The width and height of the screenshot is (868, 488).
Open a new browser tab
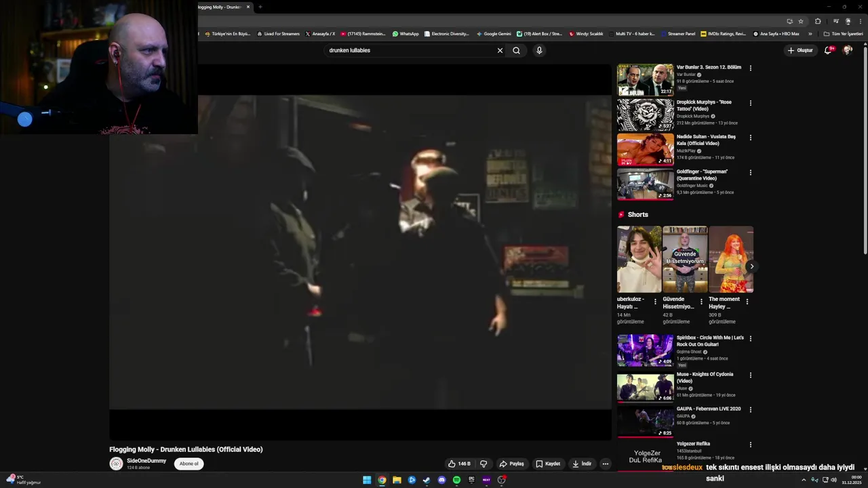[x=260, y=7]
